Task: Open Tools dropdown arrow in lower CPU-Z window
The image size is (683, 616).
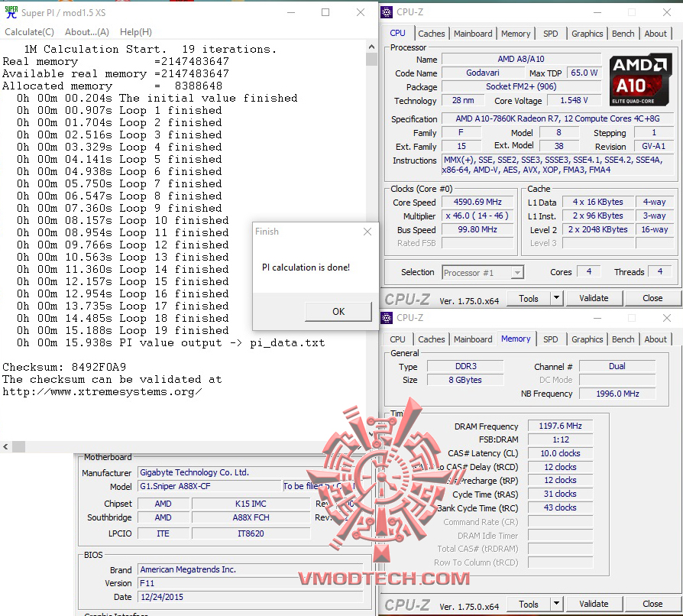Action: [556, 605]
